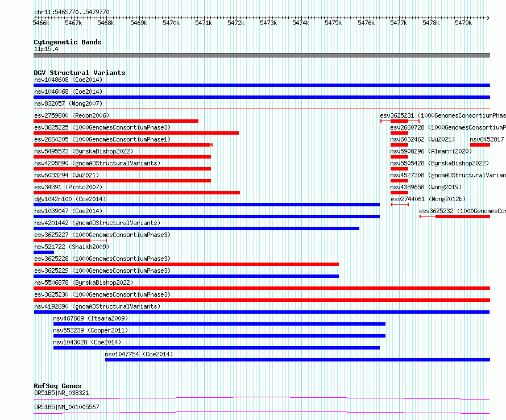Select the nsv1046068 (Coe2014) blue bar

coord(262,97)
